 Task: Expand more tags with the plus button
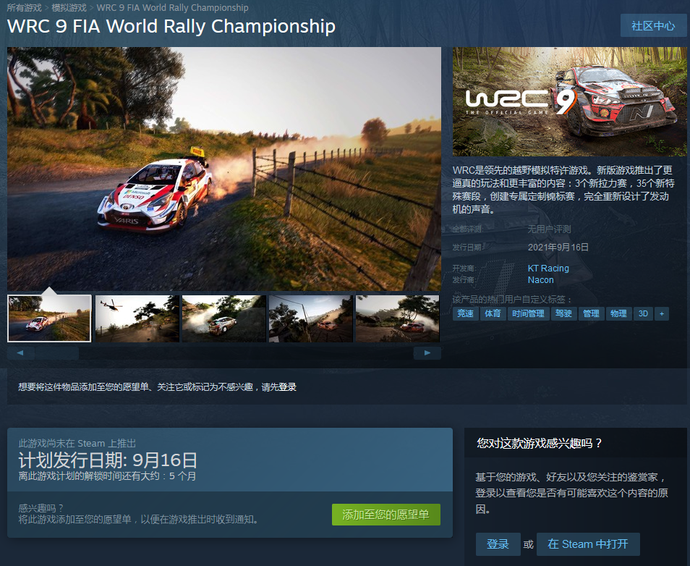[x=662, y=314]
